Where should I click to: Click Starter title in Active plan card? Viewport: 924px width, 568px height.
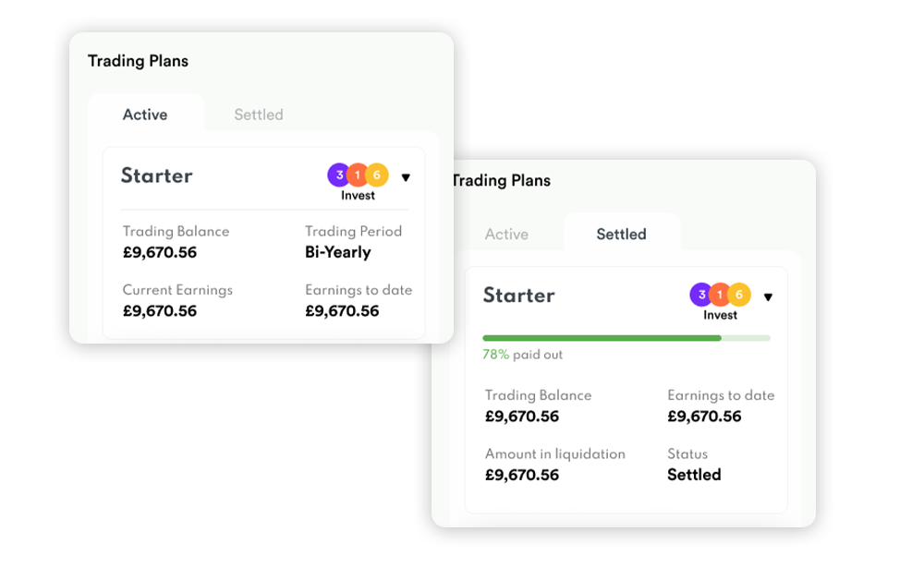[157, 175]
